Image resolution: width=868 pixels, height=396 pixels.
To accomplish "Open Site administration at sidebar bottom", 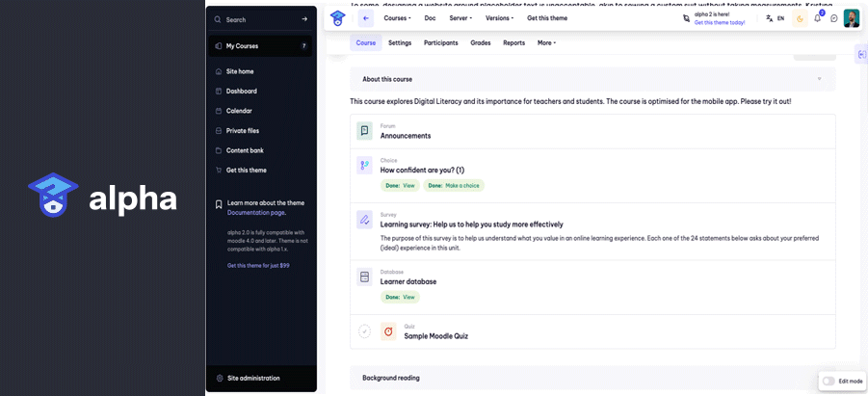I will pyautogui.click(x=261, y=379).
